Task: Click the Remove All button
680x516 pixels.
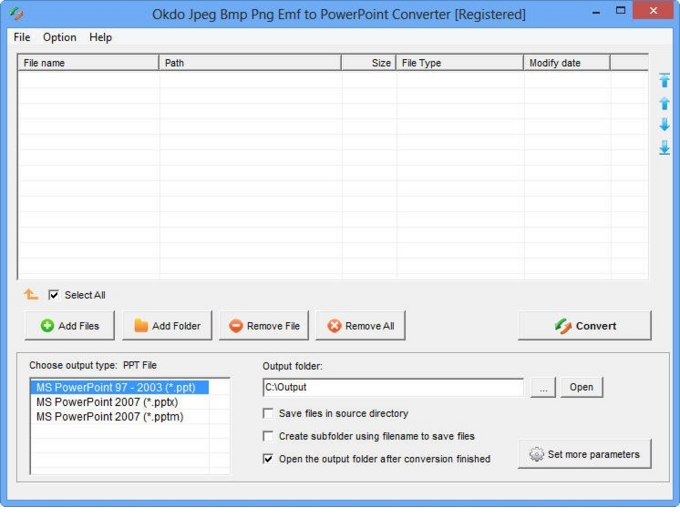Action: 361,326
